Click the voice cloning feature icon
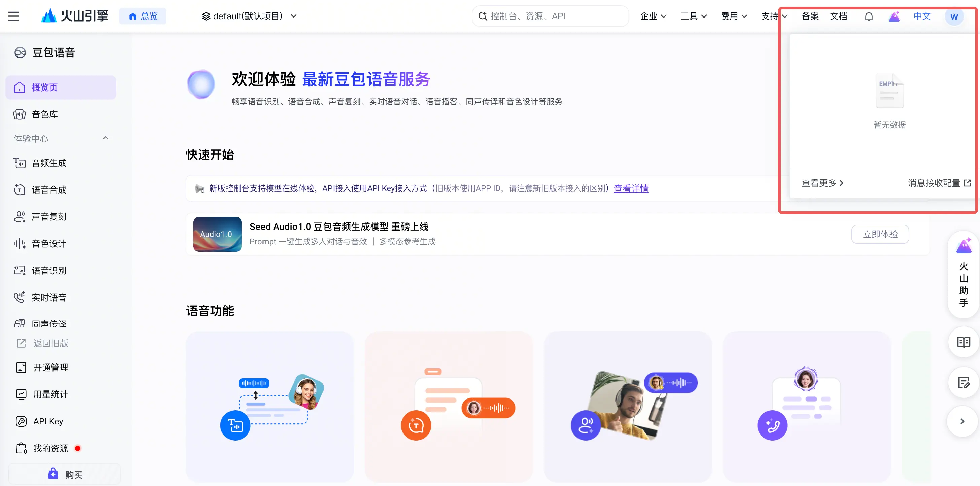The image size is (980, 486). pos(586,425)
